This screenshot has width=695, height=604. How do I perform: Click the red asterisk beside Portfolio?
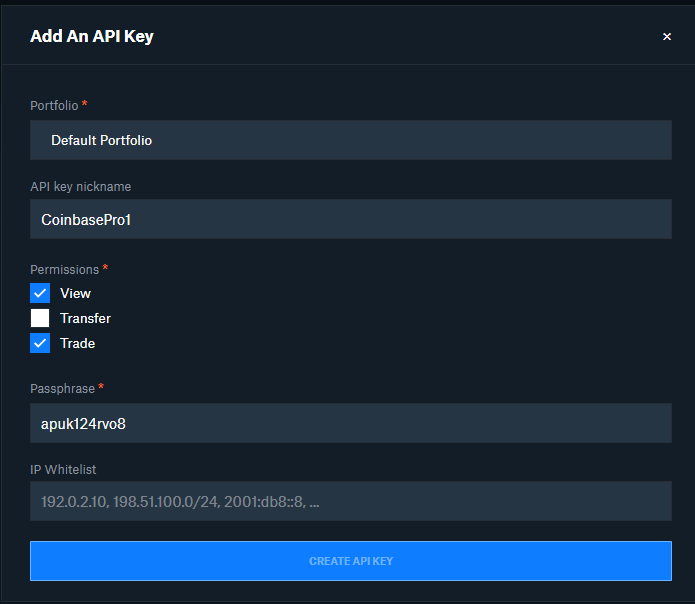pos(84,103)
